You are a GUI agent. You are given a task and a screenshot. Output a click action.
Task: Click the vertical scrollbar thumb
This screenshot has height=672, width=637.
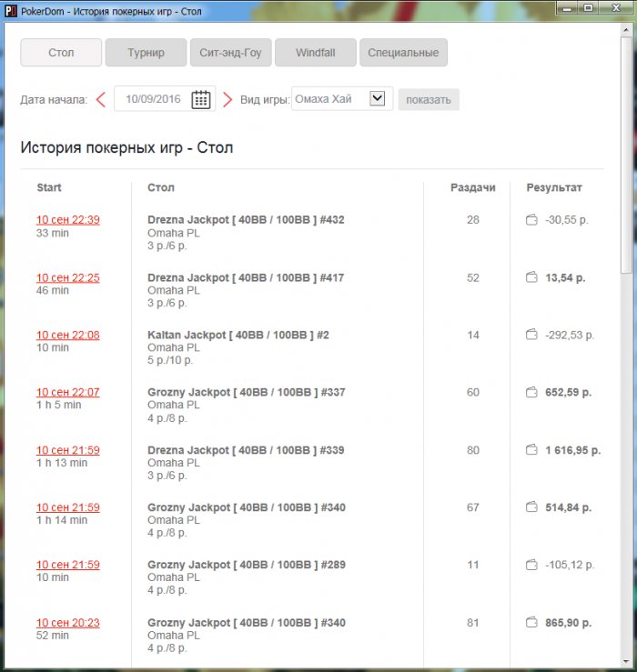[626, 155]
